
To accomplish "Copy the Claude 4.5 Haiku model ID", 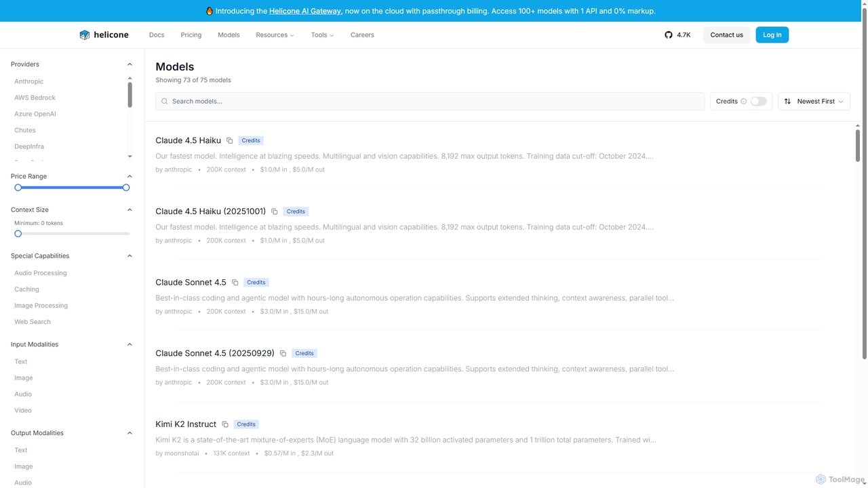I will pos(230,140).
